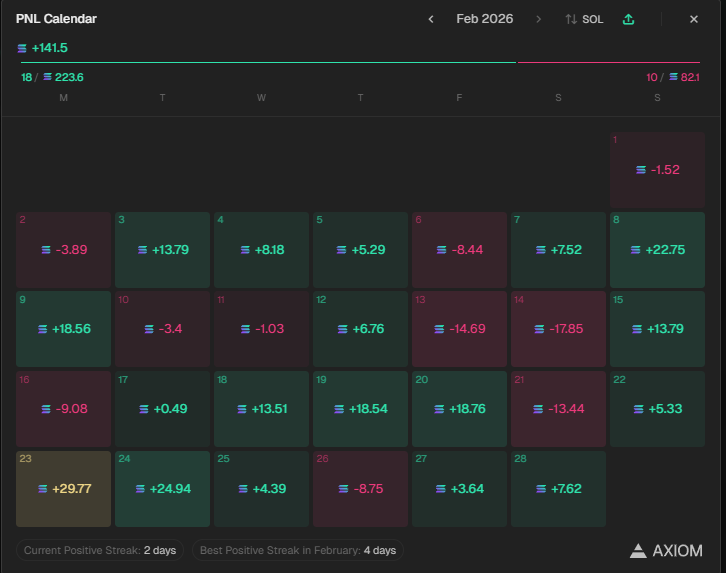726x573 pixels.
Task: Click SOL icon in day 23 cell
Action: pyautogui.click(x=43, y=489)
